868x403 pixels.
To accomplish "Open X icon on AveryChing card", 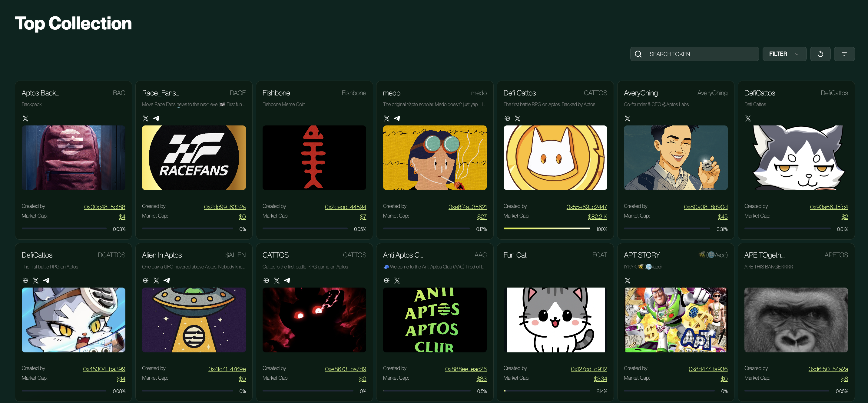I will point(628,118).
